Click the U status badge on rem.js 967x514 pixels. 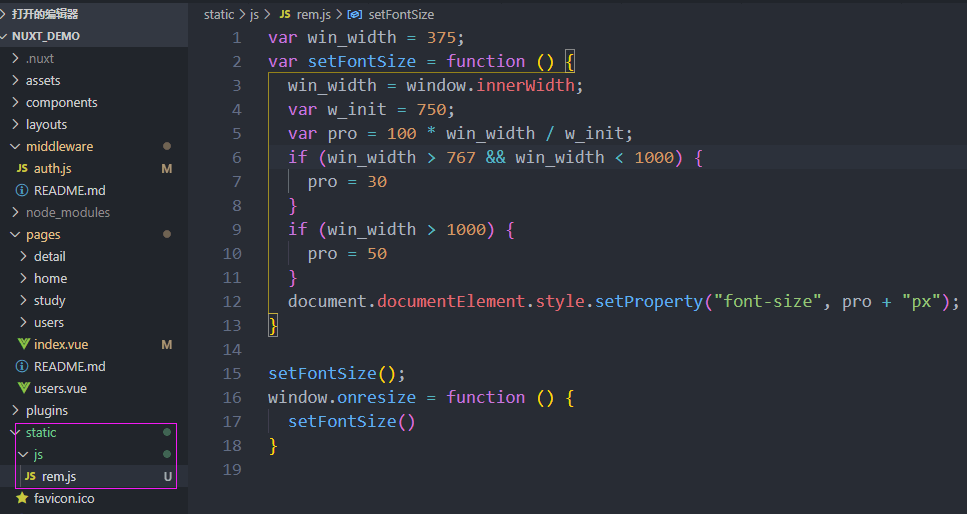point(167,476)
